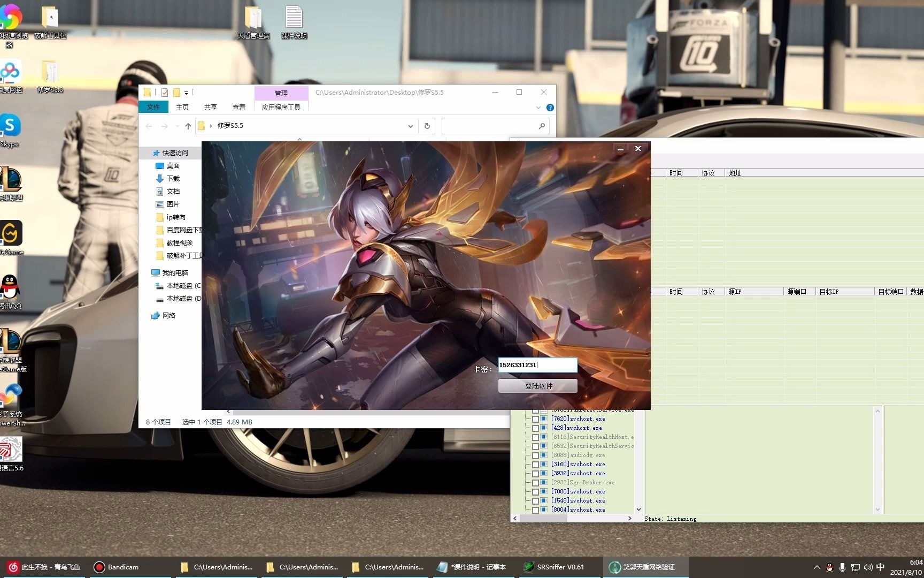
Task: Open the Explorer address bar history dropdown
Action: 410,126
